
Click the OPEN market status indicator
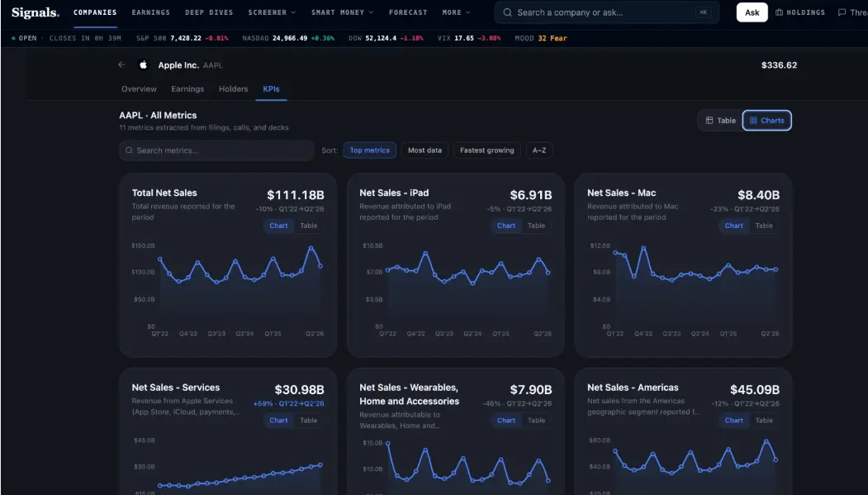point(24,38)
